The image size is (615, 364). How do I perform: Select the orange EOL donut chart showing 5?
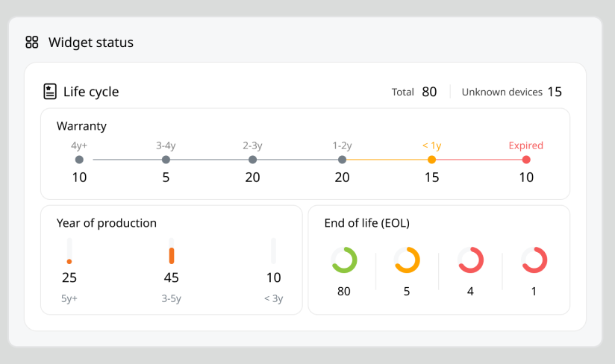tap(407, 260)
